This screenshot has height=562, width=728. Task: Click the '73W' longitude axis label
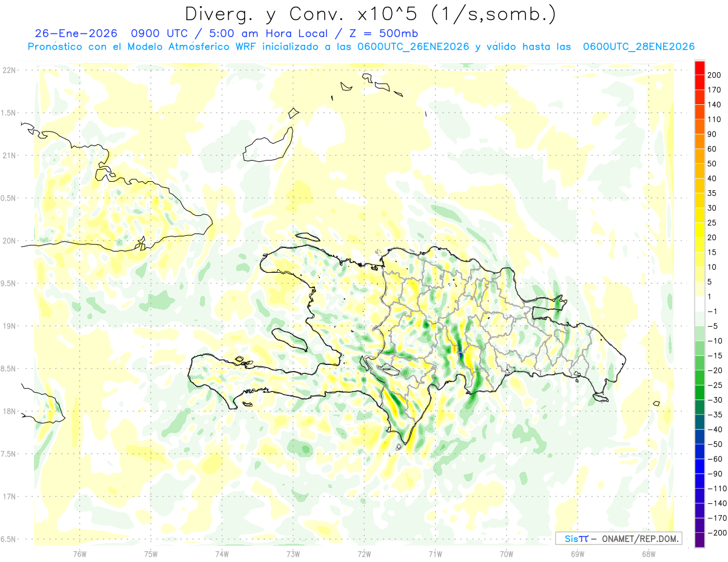(293, 553)
